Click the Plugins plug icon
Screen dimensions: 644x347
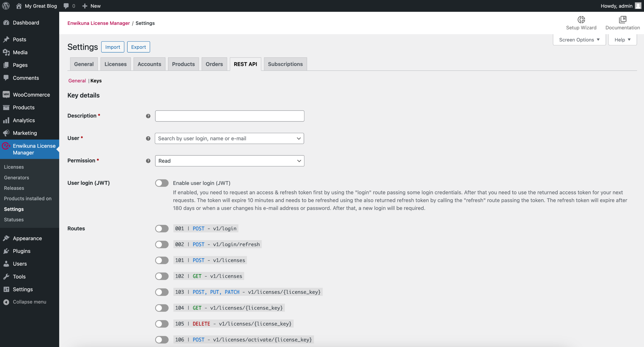[6, 251]
